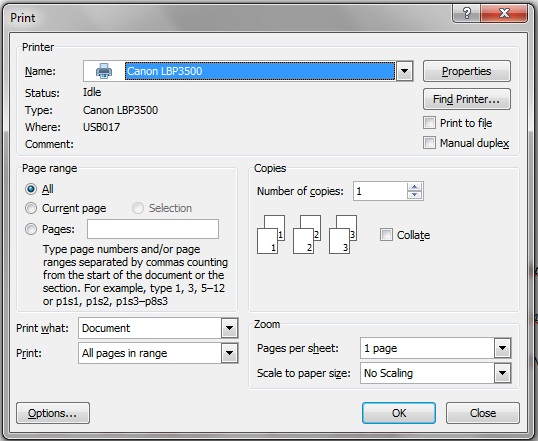Decrease number of copies with down arrow

click(x=414, y=195)
